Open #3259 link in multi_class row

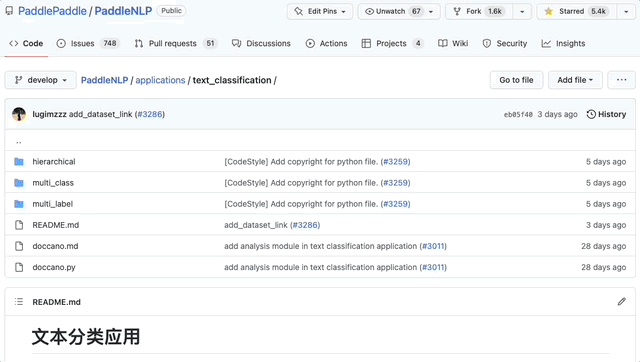(396, 183)
